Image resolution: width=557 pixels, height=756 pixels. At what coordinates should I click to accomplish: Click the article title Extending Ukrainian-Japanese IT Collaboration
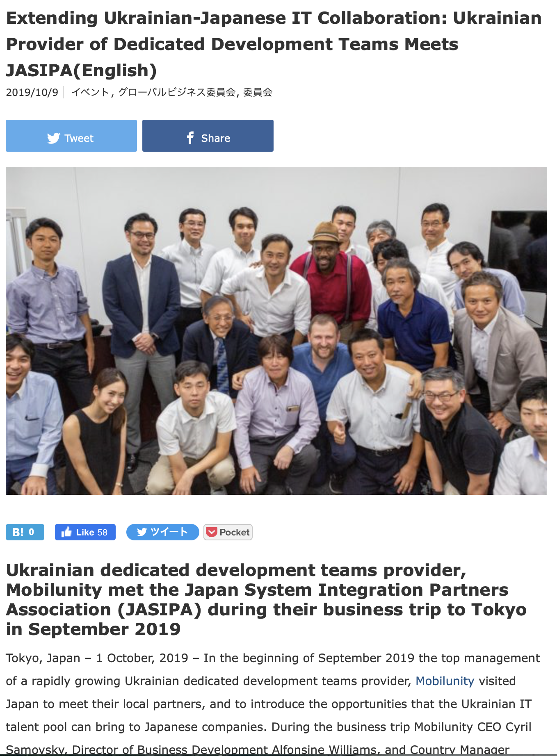(274, 44)
